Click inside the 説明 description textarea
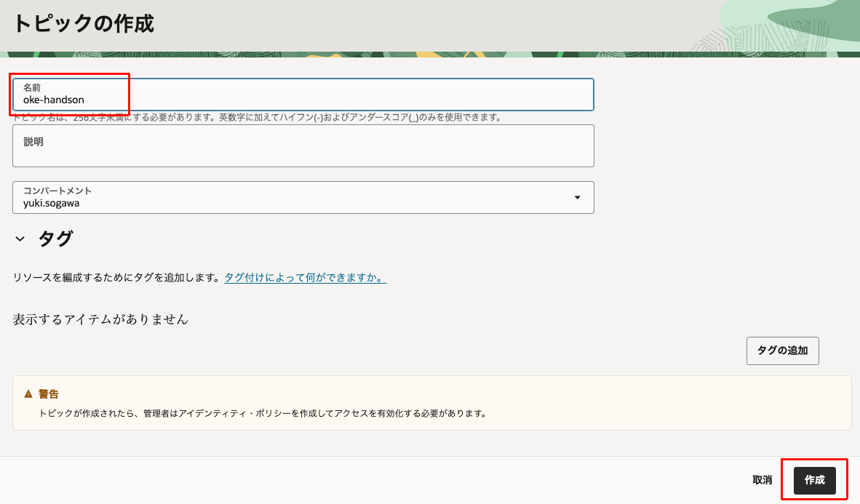Viewport: 860px width, 504px height. point(303,145)
